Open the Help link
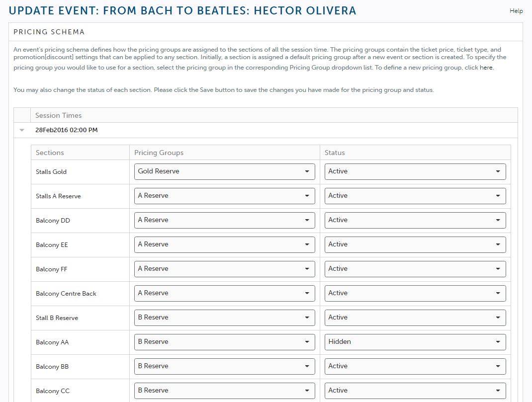The width and height of the screenshot is (532, 402). [x=516, y=11]
